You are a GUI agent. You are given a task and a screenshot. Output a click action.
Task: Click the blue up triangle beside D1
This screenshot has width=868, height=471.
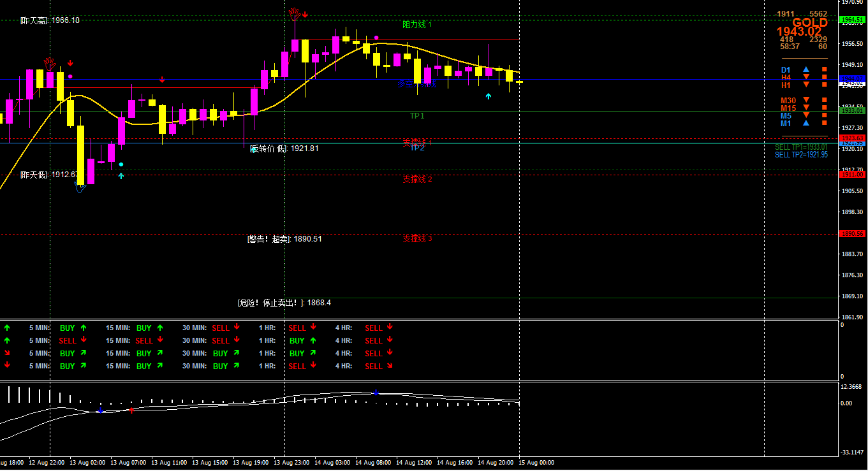click(x=806, y=69)
